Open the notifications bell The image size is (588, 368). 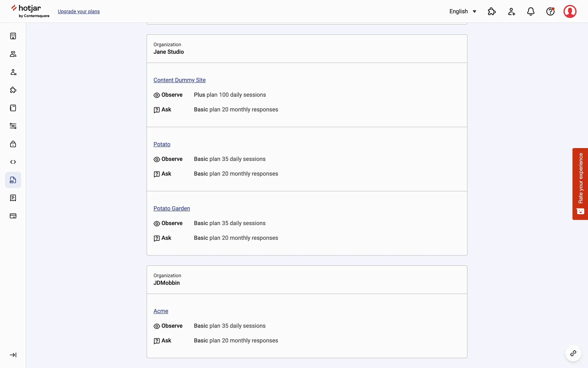point(531,11)
